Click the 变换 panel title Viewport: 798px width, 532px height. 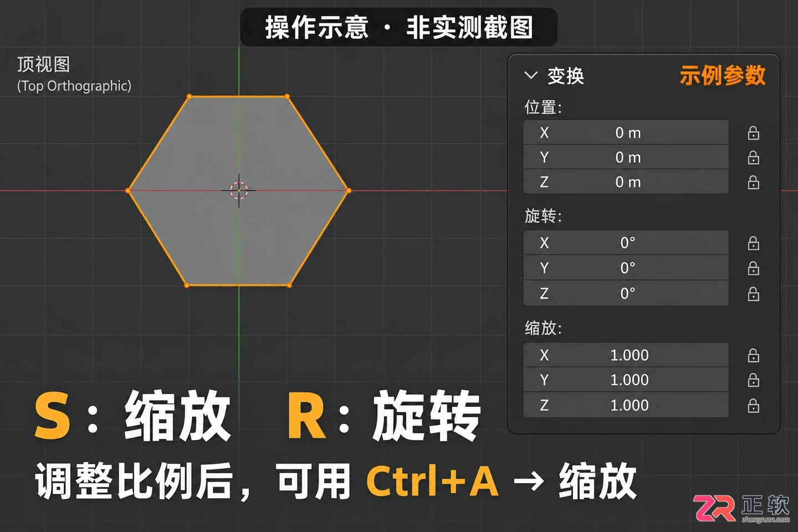point(566,75)
